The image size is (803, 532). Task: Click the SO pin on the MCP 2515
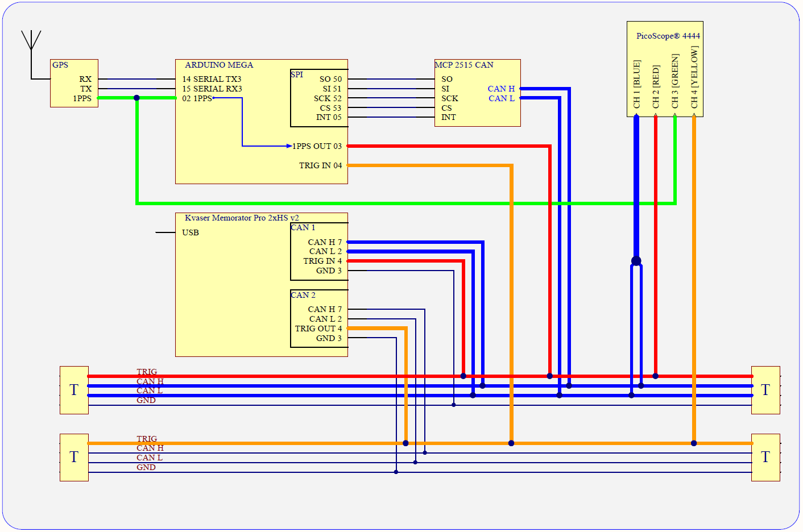point(447,79)
